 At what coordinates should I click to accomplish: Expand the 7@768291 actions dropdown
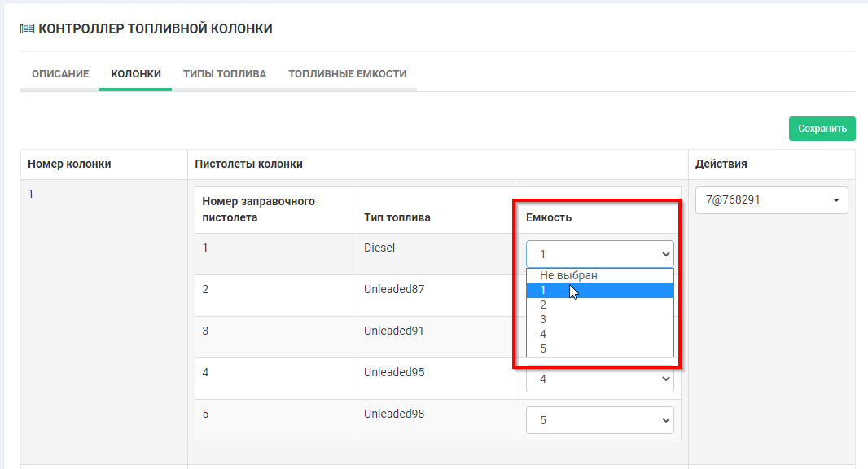771,199
